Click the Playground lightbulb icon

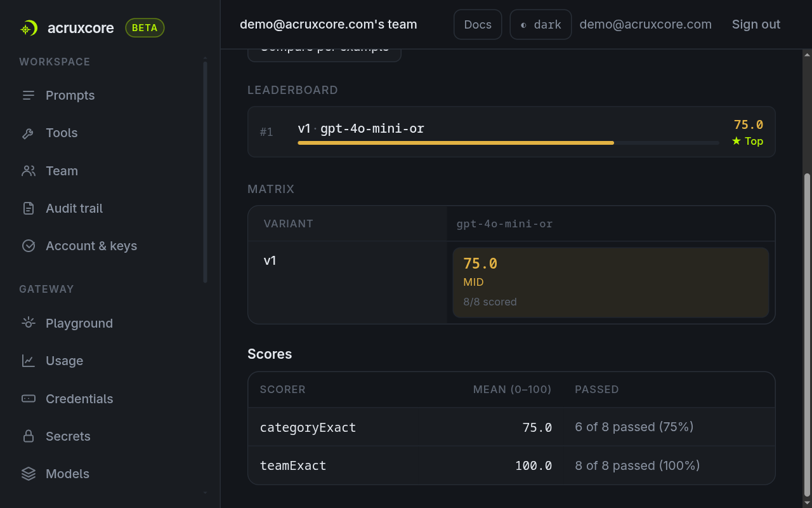click(29, 323)
